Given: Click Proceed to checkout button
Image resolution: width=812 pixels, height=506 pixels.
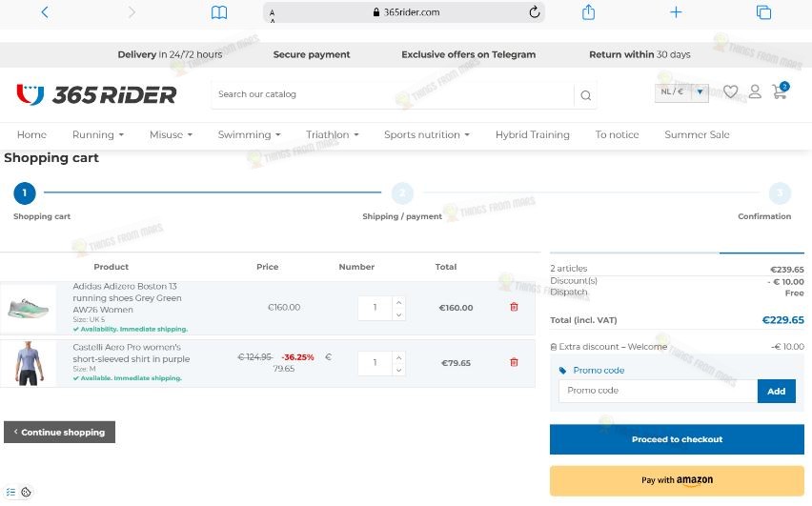Looking at the screenshot, I should click(x=677, y=439).
